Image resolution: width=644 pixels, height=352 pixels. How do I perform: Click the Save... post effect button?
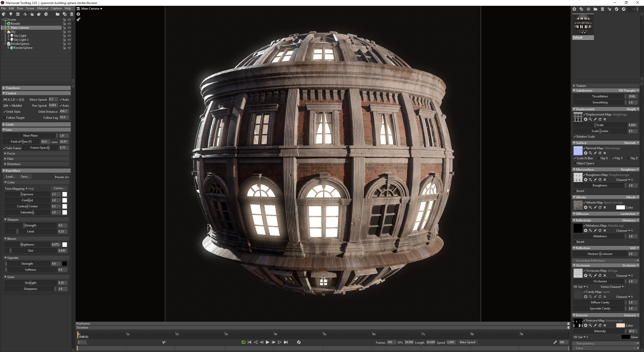tap(25, 177)
